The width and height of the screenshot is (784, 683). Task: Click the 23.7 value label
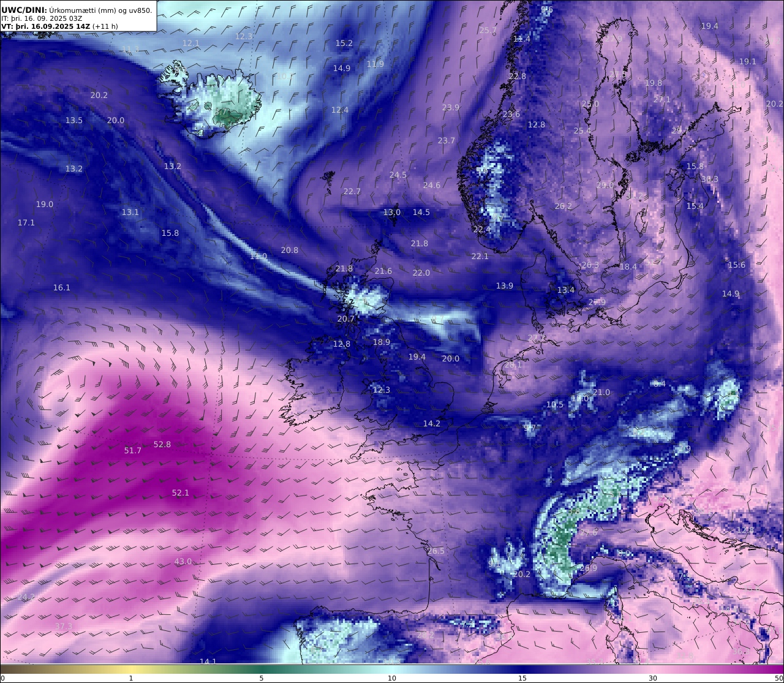tap(447, 141)
